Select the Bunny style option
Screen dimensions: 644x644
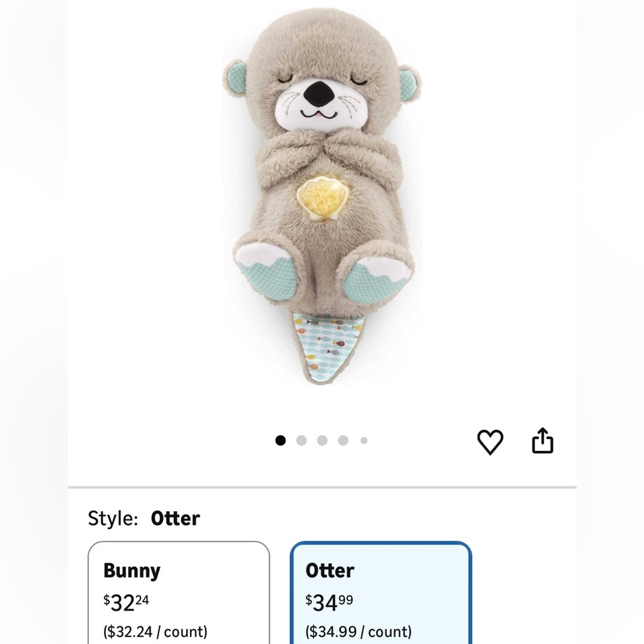(178, 592)
